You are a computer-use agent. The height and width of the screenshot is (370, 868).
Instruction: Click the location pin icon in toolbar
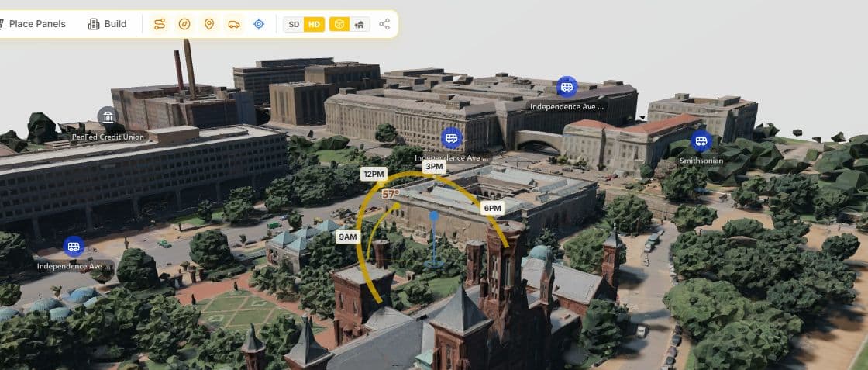pos(209,24)
